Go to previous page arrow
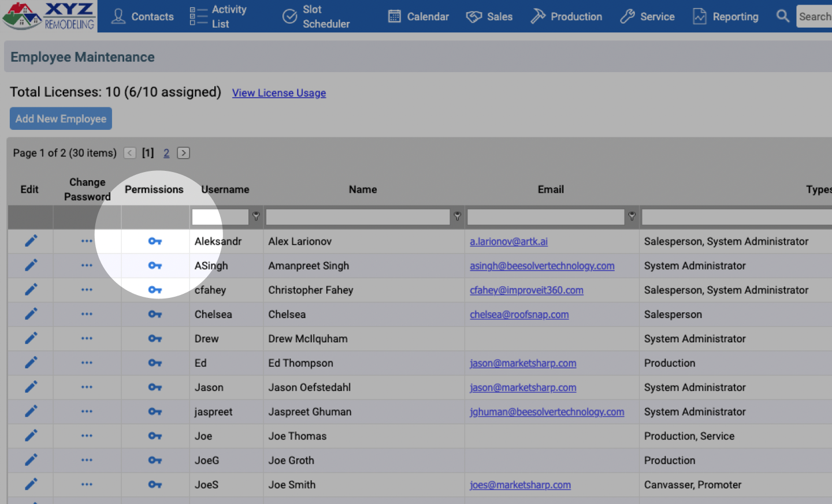Screen dimensions: 832x504 tap(130, 153)
